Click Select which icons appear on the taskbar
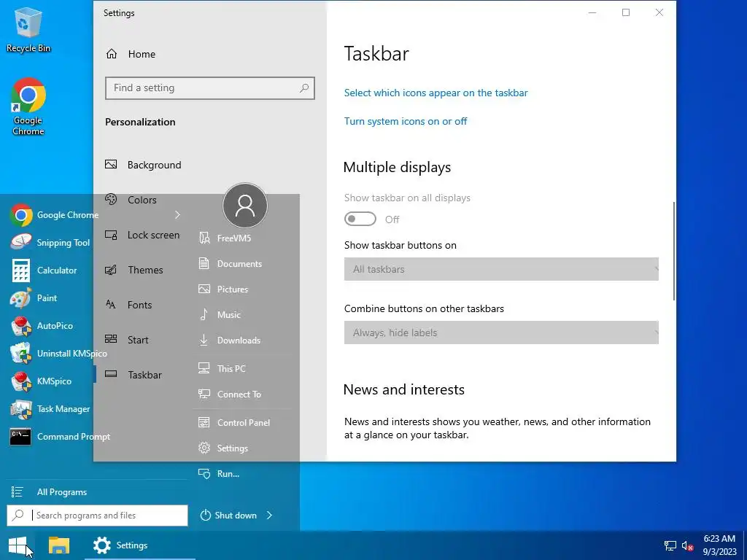 point(436,93)
